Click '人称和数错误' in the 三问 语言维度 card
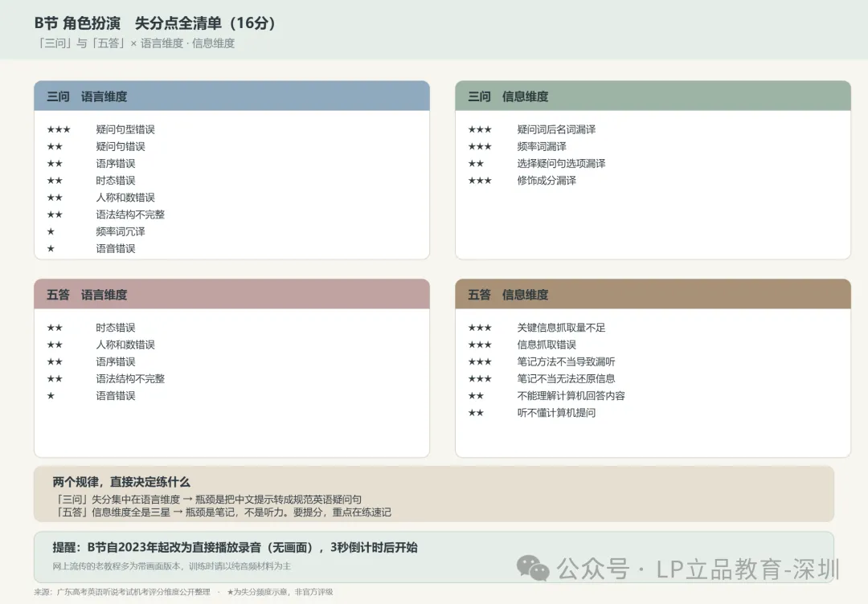The image size is (868, 604). coord(125,198)
